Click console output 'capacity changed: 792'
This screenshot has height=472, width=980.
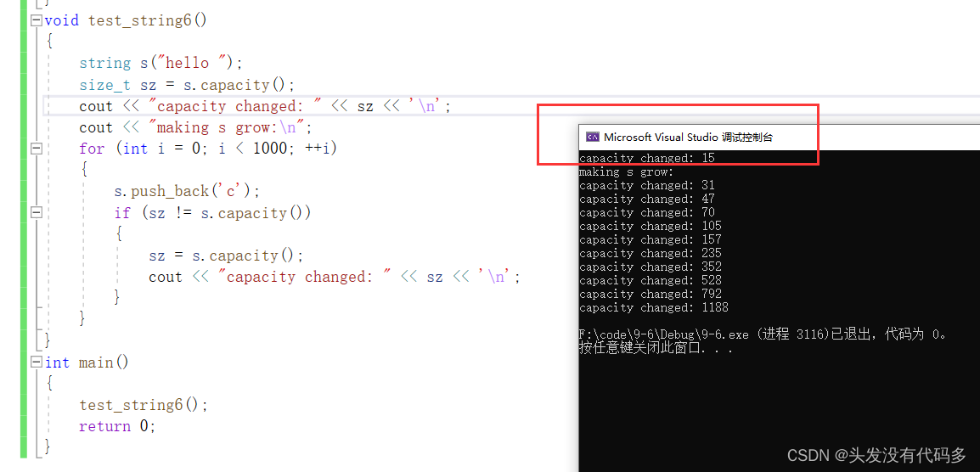(651, 295)
